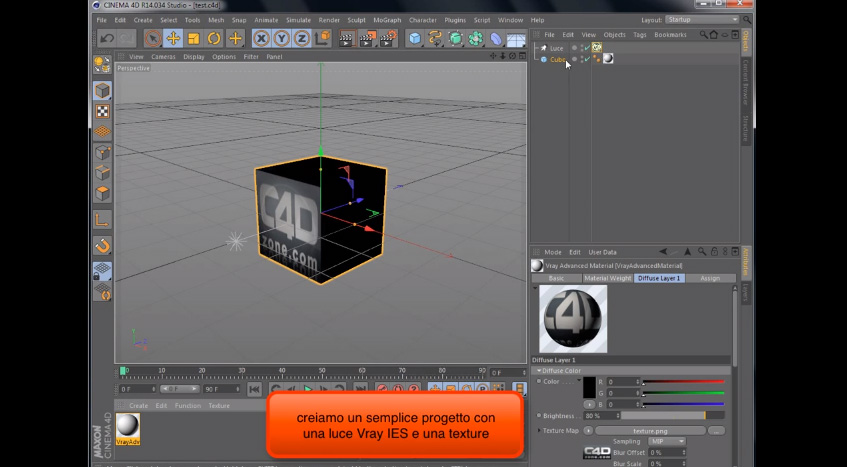Open the Color mode dropdown arrow

click(579, 381)
